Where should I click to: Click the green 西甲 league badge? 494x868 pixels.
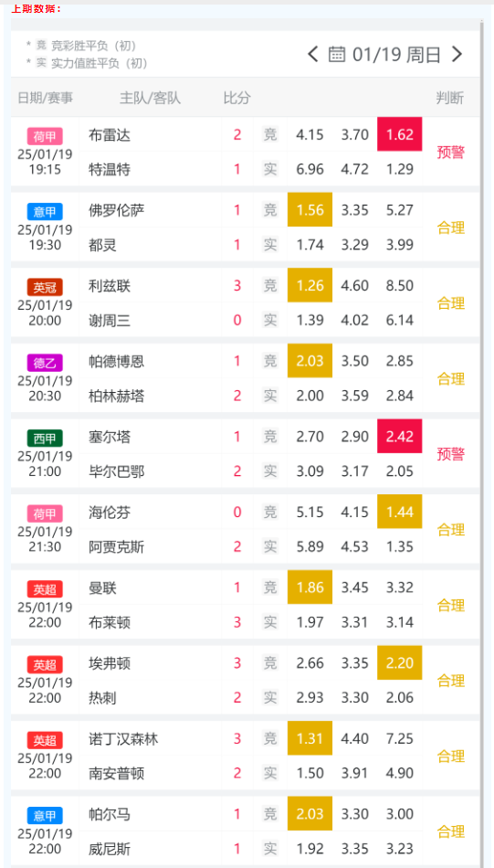[x=45, y=438]
